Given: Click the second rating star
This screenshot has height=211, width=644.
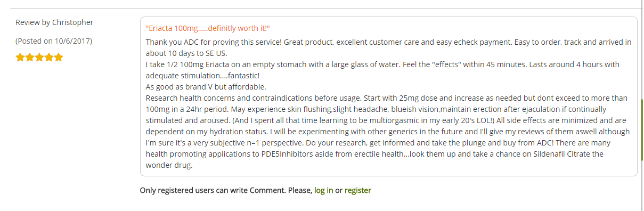Looking at the screenshot, I should (30, 58).
